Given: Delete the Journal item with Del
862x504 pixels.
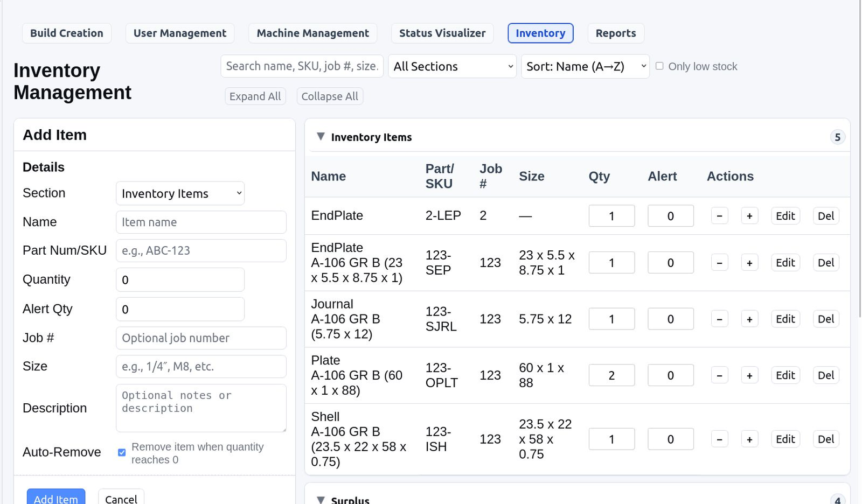Looking at the screenshot, I should (825, 319).
